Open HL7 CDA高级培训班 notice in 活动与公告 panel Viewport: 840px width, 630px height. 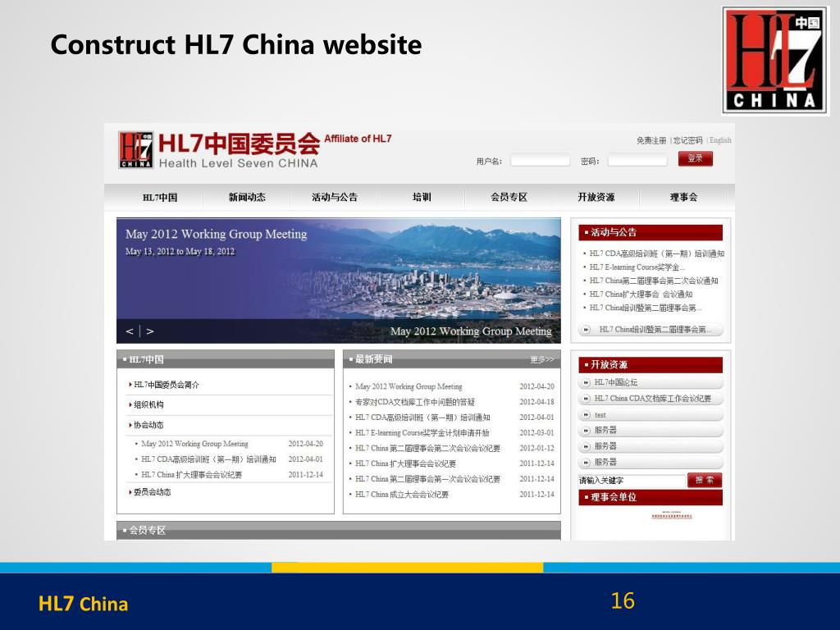tap(657, 253)
